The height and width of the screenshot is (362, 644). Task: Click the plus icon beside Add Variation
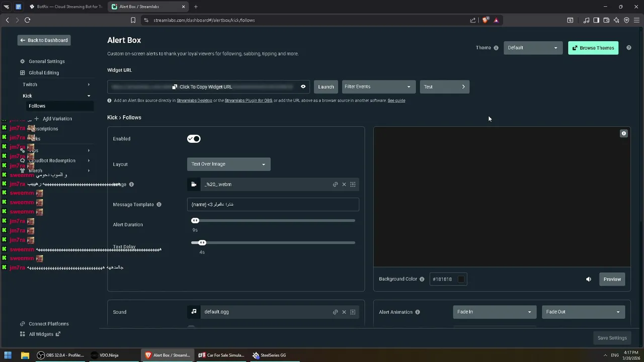coord(36,119)
